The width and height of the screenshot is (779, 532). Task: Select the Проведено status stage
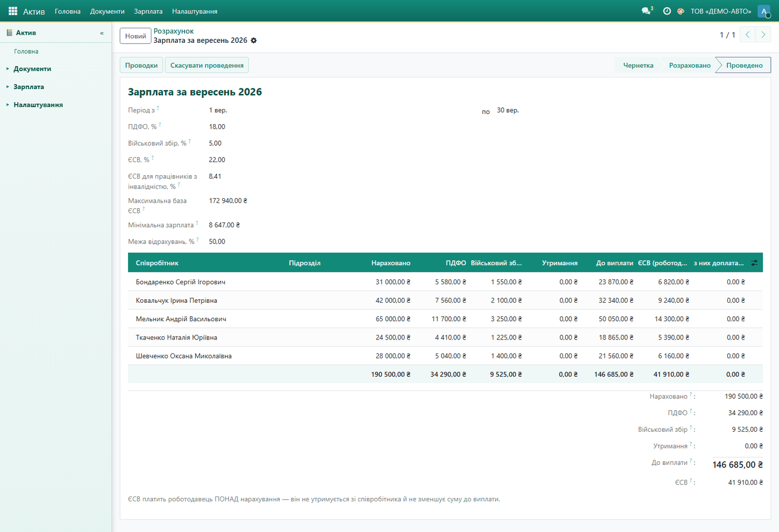[x=745, y=65]
